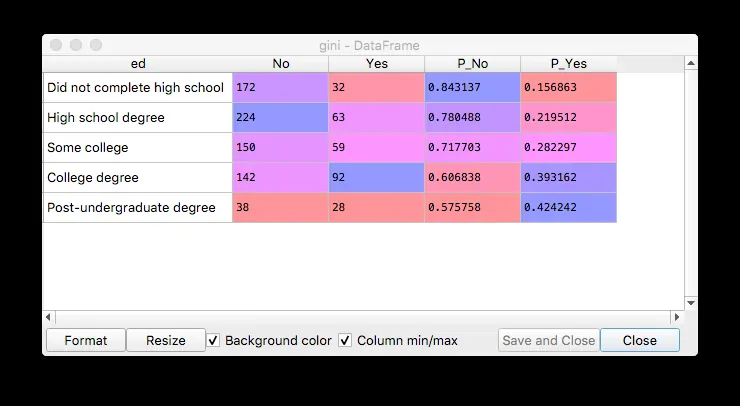Select the 'P_Yes' column header
The image size is (740, 406).
click(569, 64)
